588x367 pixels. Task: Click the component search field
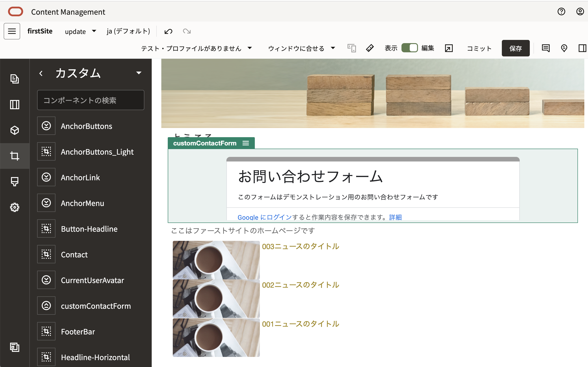click(91, 100)
